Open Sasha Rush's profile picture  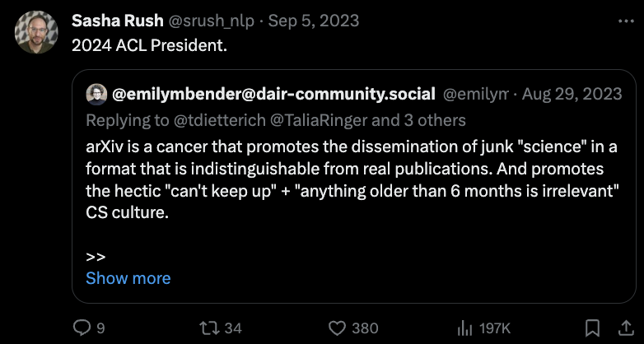[x=36, y=32]
